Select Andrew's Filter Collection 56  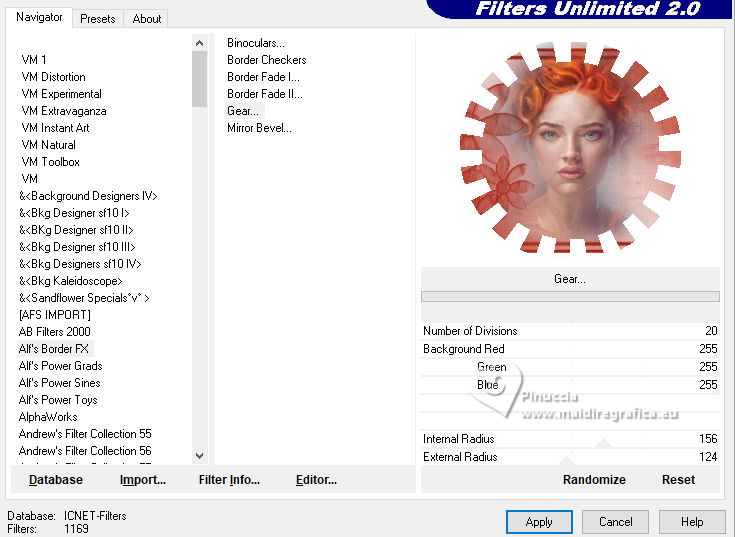(85, 451)
